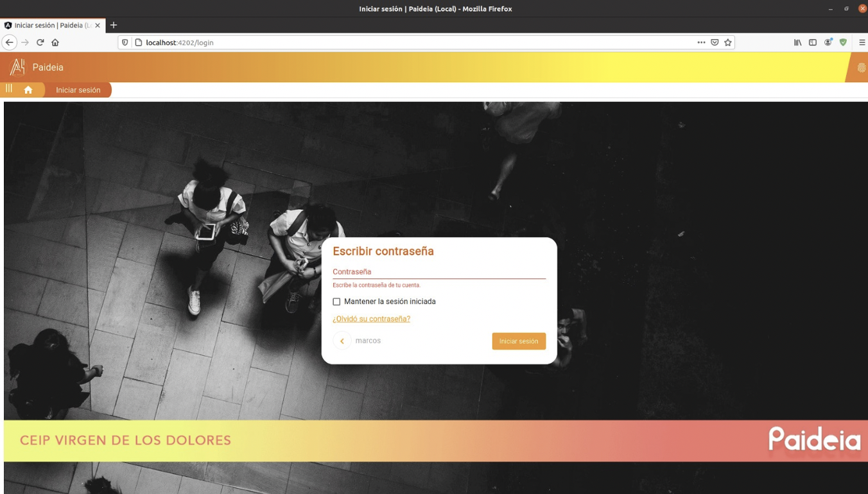
Task: Click the tracking protection shield icon
Action: (125, 42)
